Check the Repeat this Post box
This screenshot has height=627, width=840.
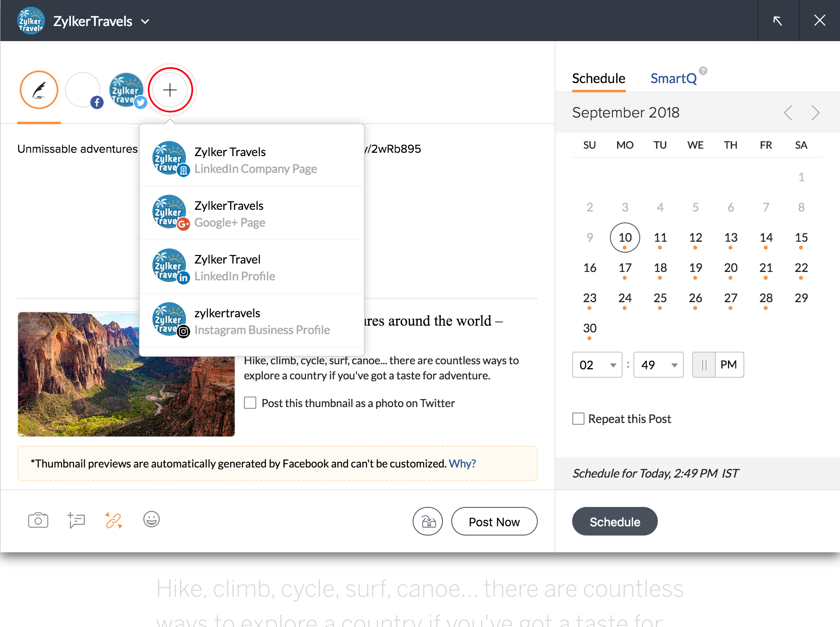click(578, 418)
